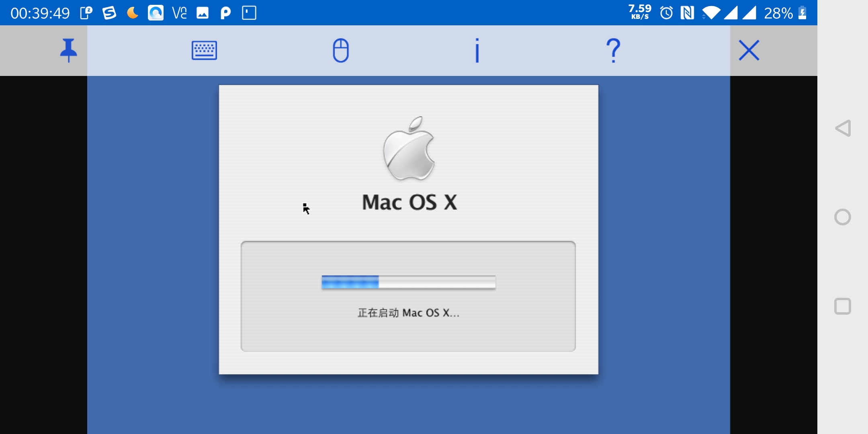The image size is (868, 434).
Task: Tap the Android back button
Action: [x=843, y=129]
